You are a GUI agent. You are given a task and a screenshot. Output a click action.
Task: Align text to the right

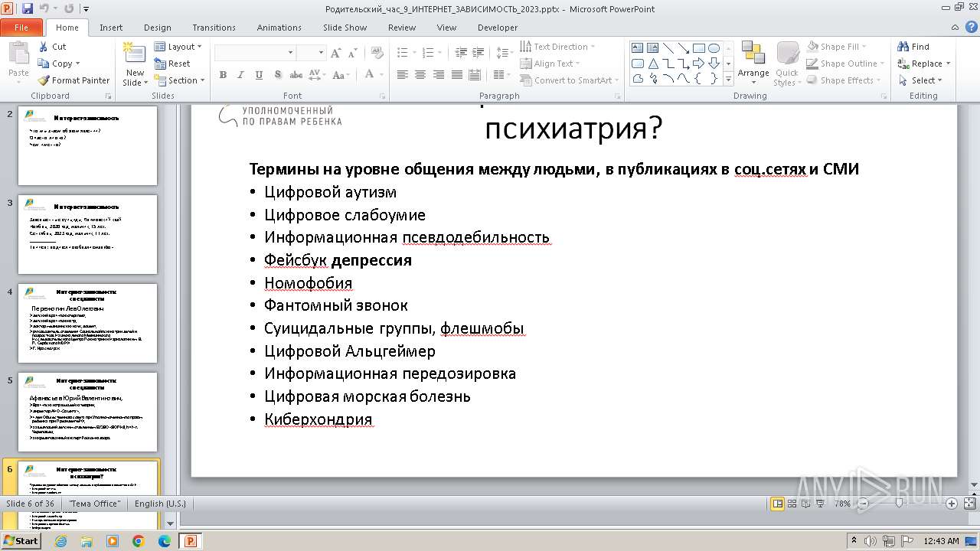tap(439, 74)
